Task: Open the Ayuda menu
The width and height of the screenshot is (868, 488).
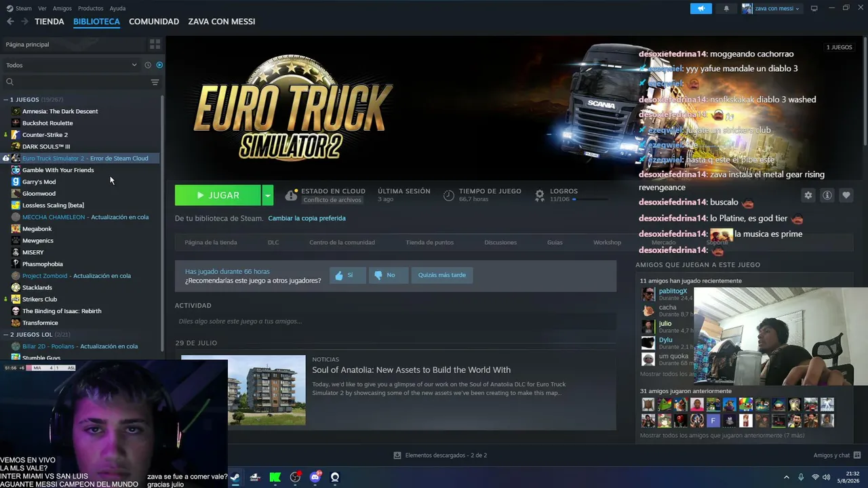Action: coord(117,8)
